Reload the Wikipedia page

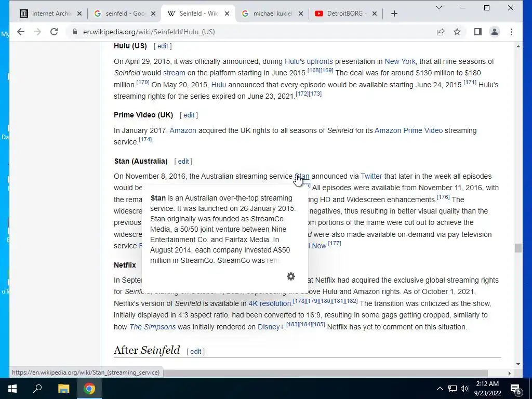click(54, 32)
